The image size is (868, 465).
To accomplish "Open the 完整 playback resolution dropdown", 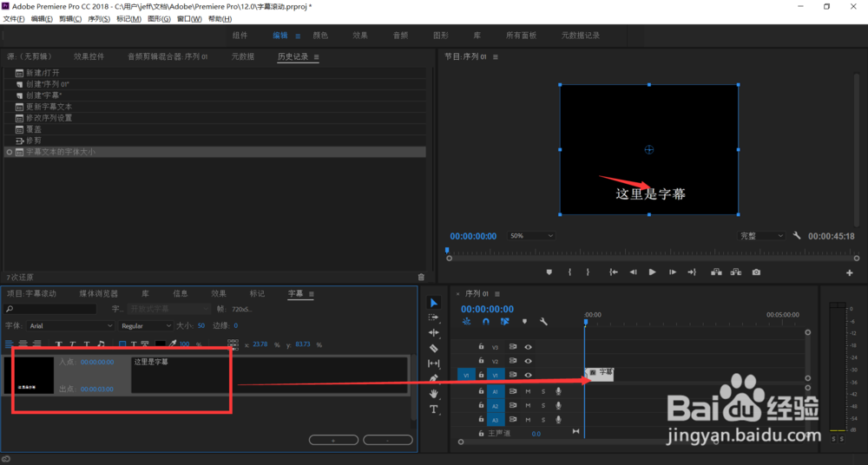I will [761, 236].
